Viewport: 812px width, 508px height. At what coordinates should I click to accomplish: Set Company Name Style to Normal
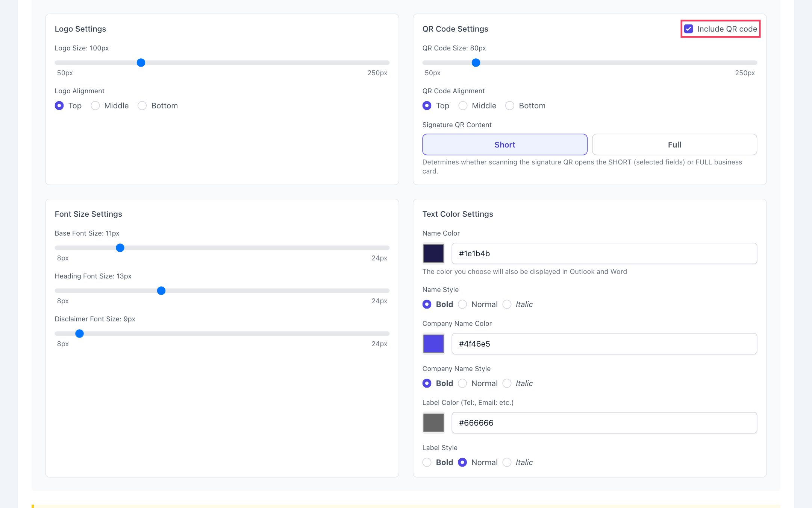tap(462, 383)
